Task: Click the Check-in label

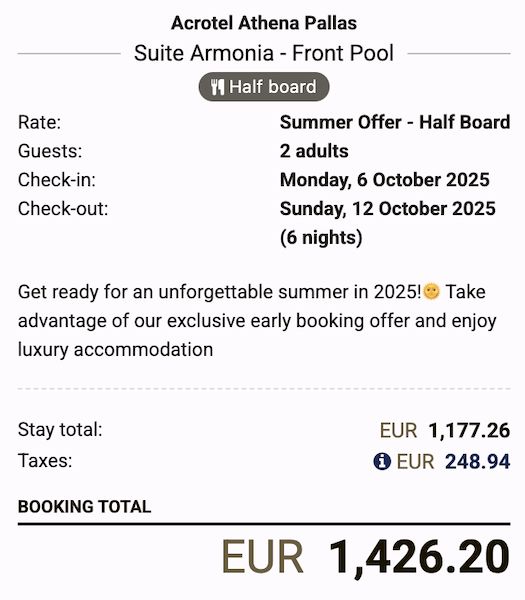Action: tap(57, 180)
